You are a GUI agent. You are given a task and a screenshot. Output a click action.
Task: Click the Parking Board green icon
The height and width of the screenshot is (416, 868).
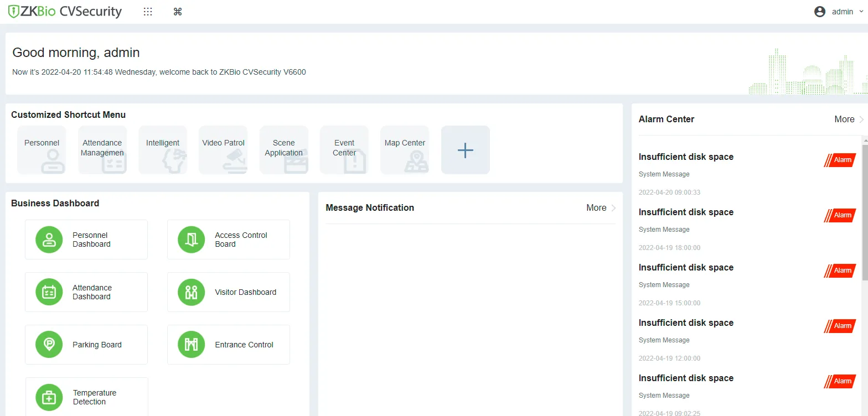[x=49, y=345]
